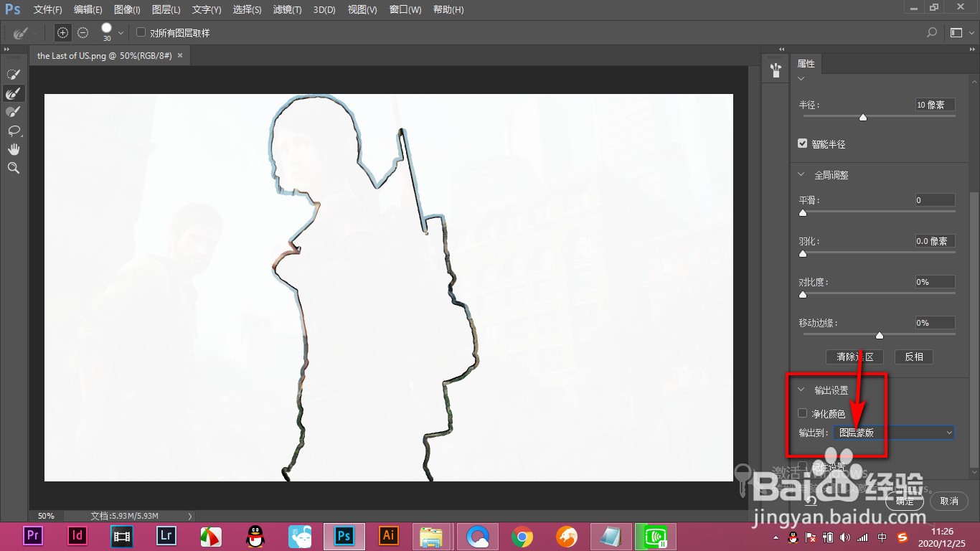Click the 移动边缘 slider handle
Screen dimensions: 980x551
(x=880, y=335)
